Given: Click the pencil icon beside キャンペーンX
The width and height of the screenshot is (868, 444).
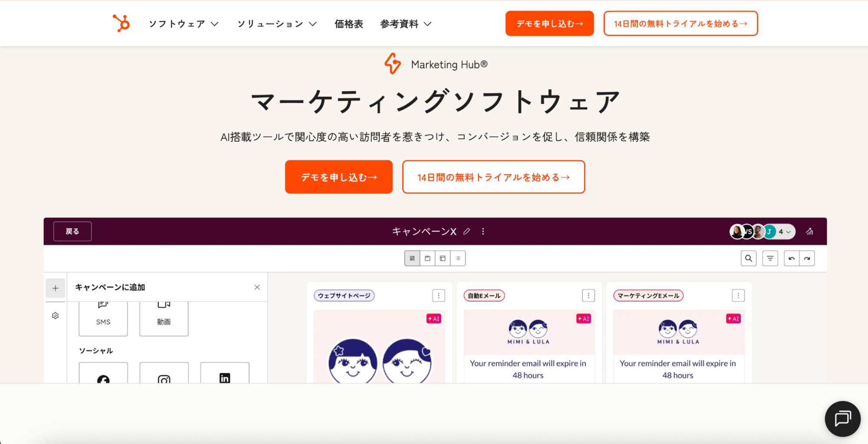Looking at the screenshot, I should click(467, 232).
